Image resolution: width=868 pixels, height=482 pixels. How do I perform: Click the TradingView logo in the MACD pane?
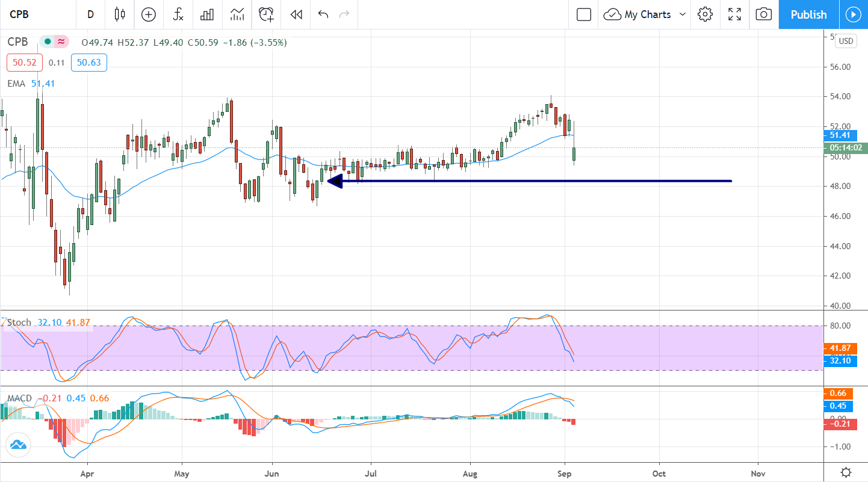point(17,446)
